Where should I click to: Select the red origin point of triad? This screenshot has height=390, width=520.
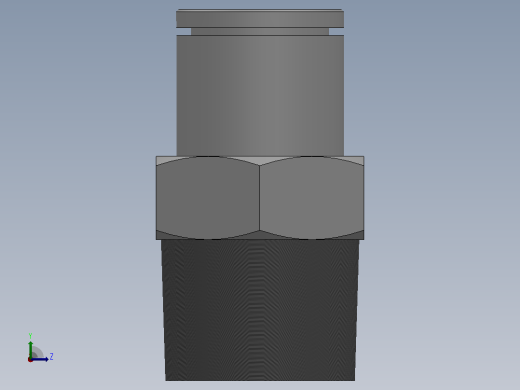point(30,360)
